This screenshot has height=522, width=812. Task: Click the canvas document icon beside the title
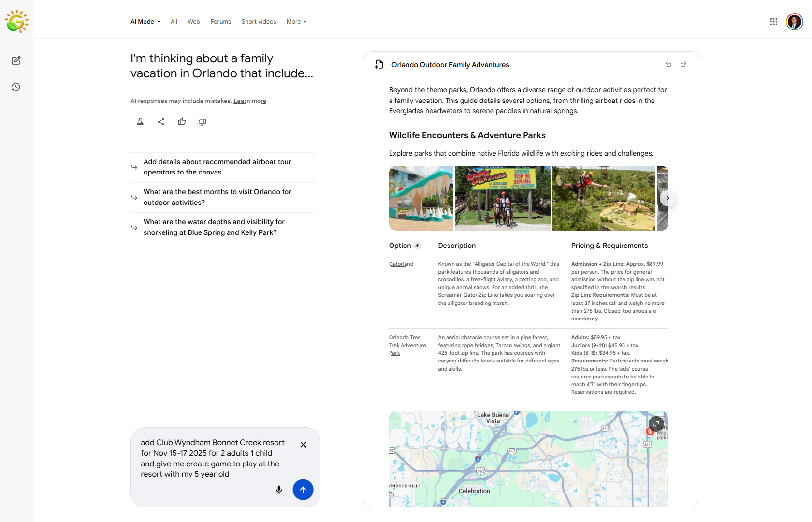378,64
